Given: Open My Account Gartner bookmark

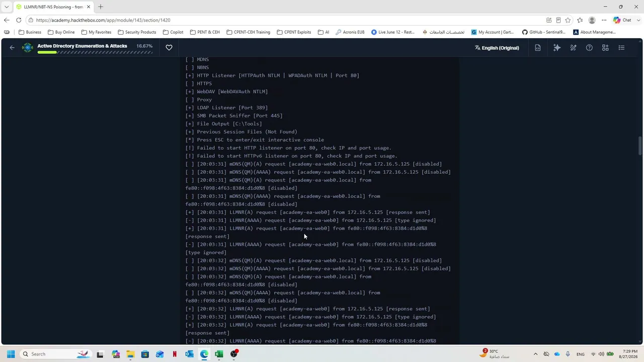Looking at the screenshot, I should [493, 32].
